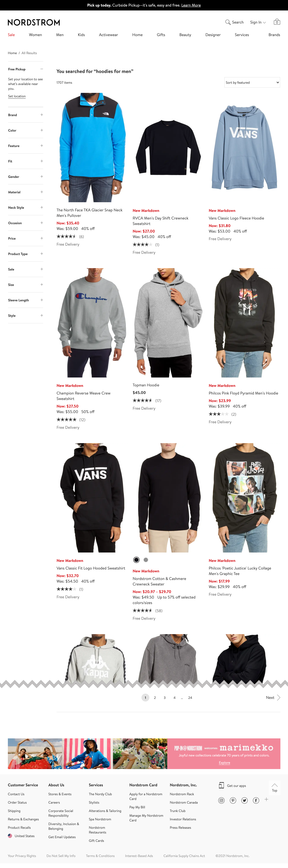Click the Search magnifier icon
Image resolution: width=288 pixels, height=868 pixels.
point(228,22)
